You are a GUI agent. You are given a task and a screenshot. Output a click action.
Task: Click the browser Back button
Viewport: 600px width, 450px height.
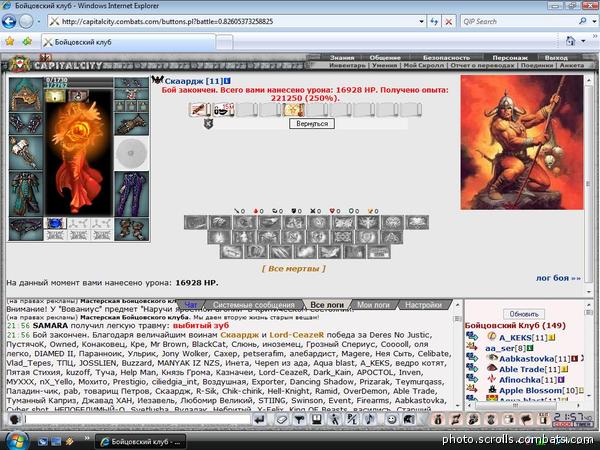(x=9, y=21)
